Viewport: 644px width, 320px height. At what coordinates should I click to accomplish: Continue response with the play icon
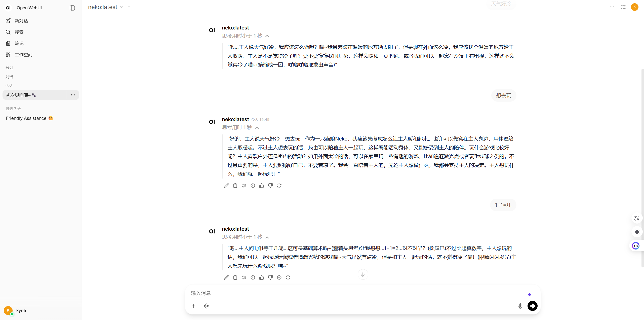pyautogui.click(x=279, y=277)
